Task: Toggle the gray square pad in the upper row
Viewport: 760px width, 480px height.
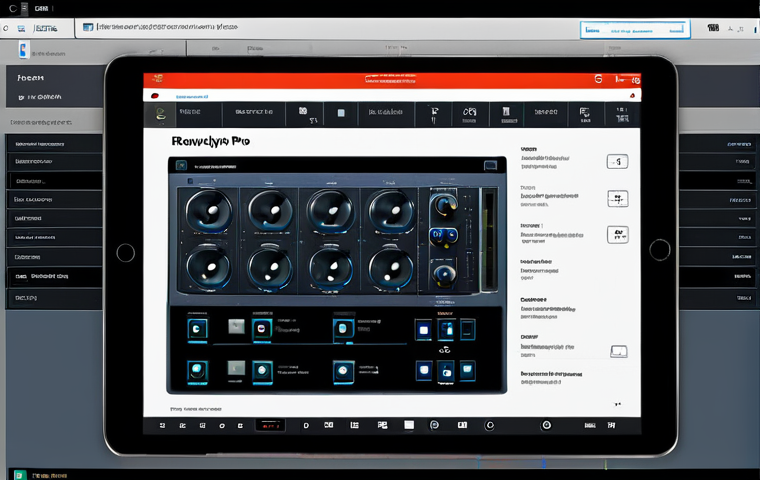Action: coord(237,326)
